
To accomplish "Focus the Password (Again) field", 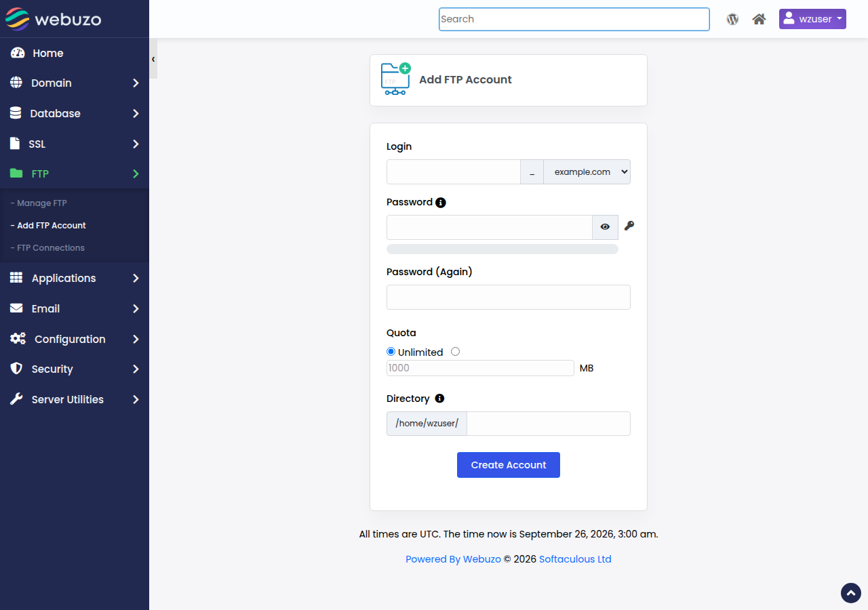I will tap(509, 298).
